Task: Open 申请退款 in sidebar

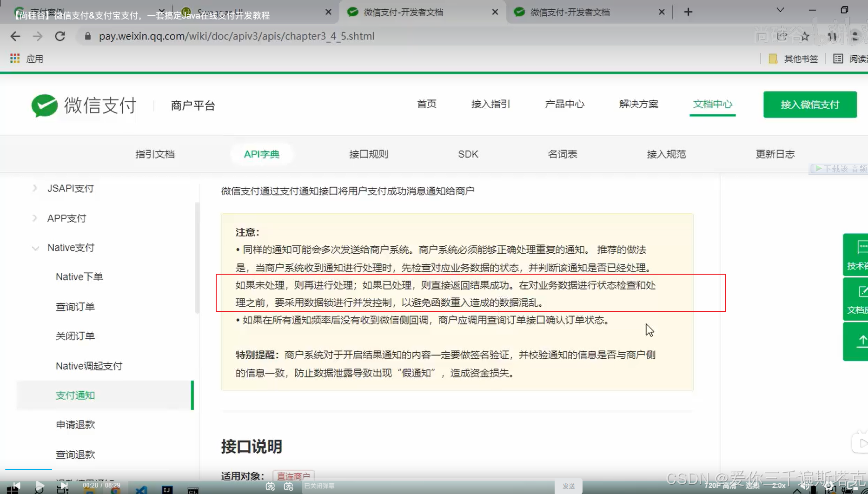Action: click(x=75, y=425)
